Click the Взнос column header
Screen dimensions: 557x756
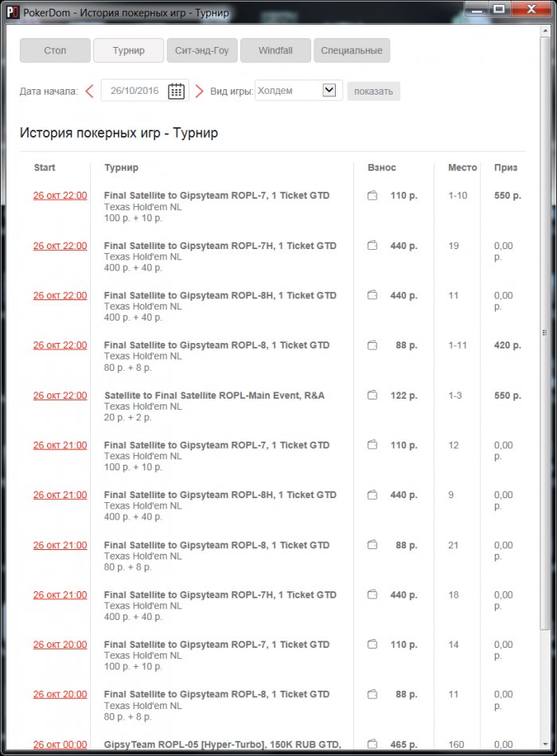(x=381, y=167)
